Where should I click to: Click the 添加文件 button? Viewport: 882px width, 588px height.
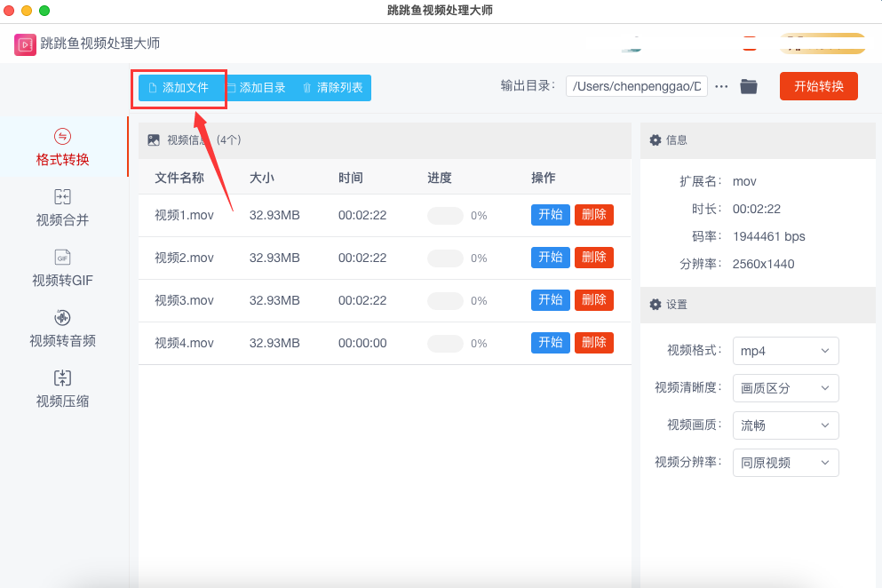pyautogui.click(x=179, y=88)
